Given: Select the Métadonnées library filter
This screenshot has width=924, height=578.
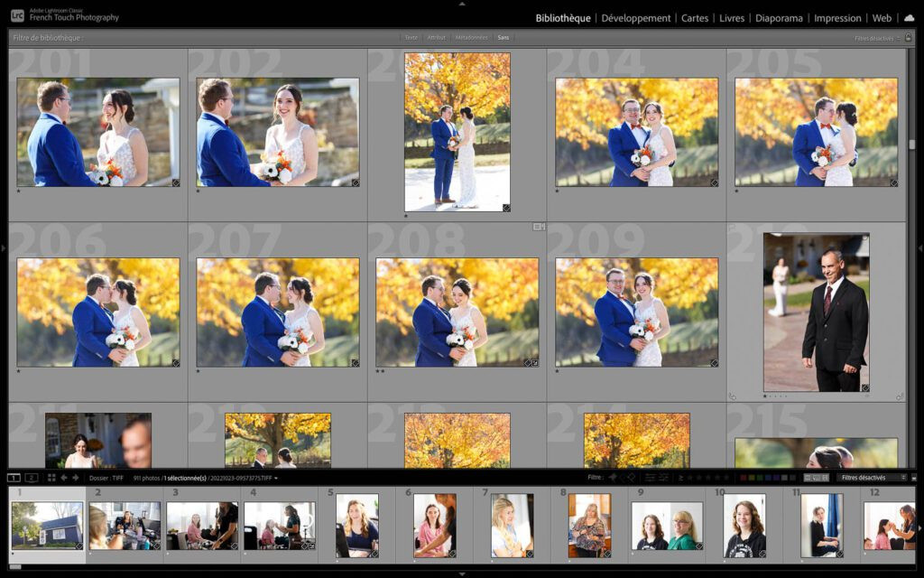Looking at the screenshot, I should tap(471, 38).
